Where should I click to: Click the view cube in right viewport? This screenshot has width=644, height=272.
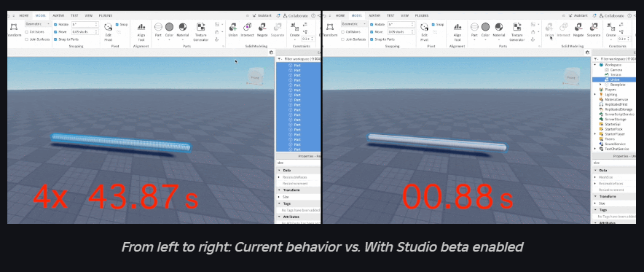[x=571, y=77]
